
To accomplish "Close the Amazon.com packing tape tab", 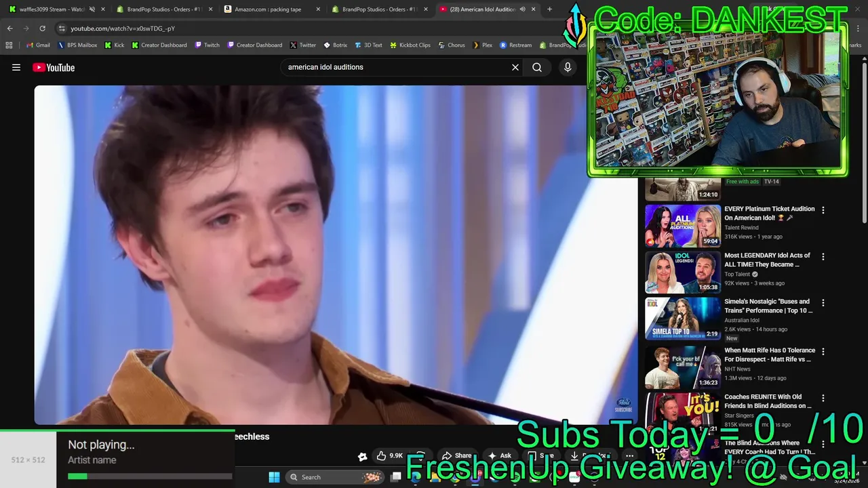I will tap(318, 9).
